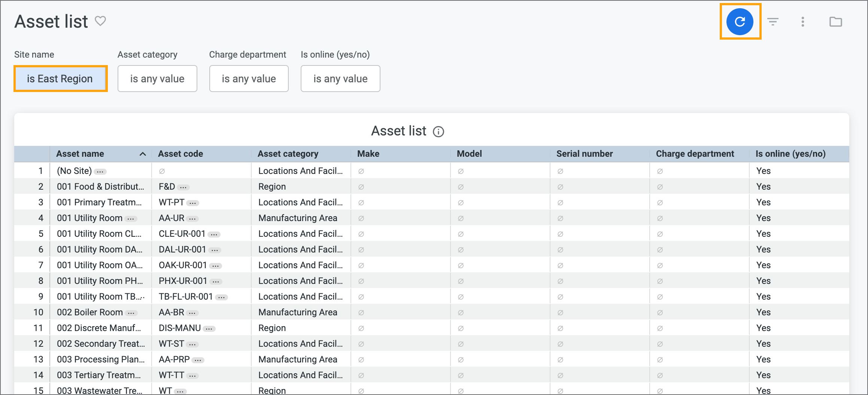Toggle the Asset name sort arrow

[x=143, y=154]
